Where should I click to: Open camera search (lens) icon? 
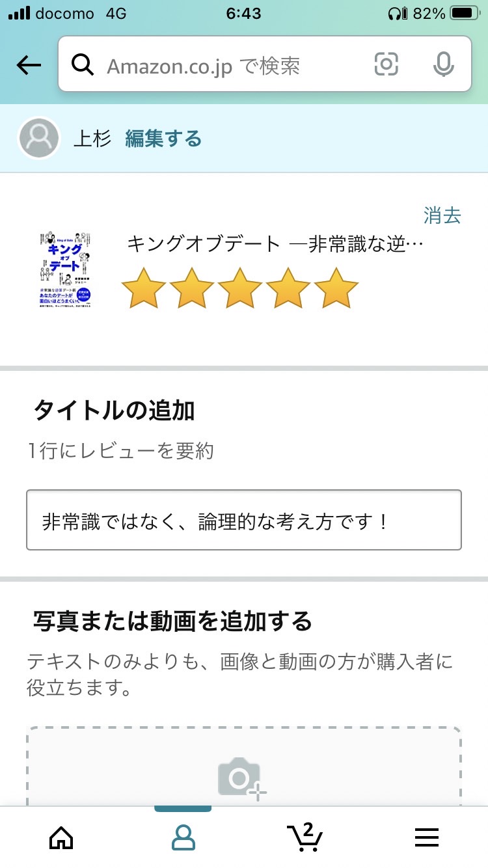386,64
